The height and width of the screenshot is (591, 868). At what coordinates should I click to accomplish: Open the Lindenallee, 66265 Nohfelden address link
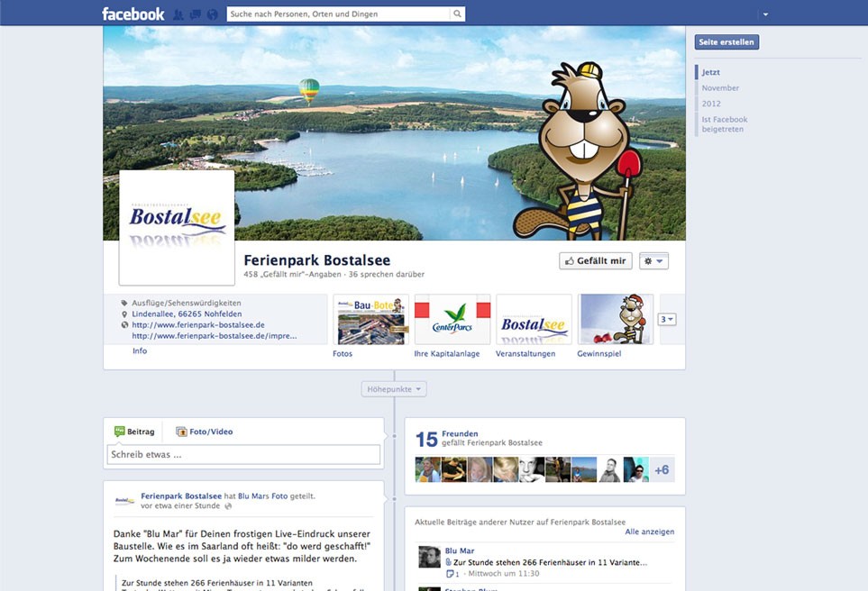(x=187, y=314)
